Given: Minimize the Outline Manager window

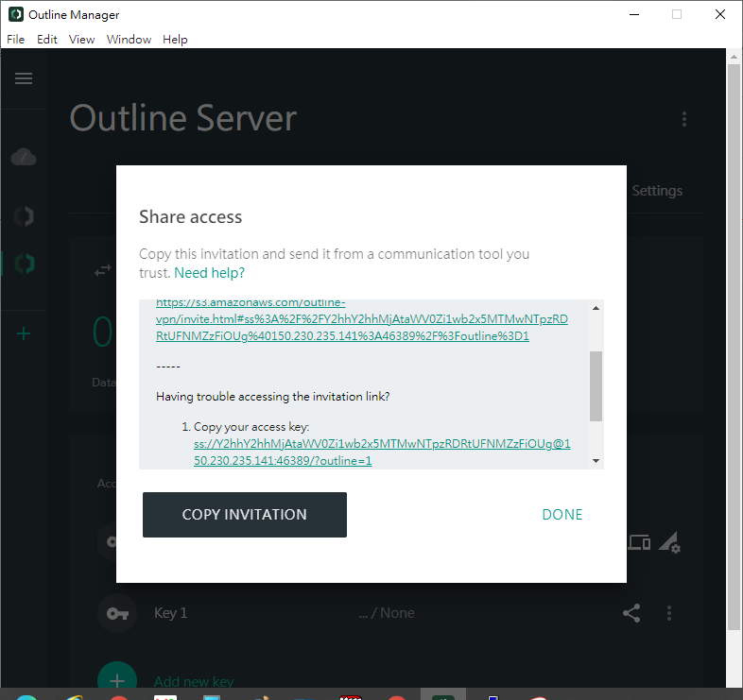Looking at the screenshot, I should pos(634,15).
